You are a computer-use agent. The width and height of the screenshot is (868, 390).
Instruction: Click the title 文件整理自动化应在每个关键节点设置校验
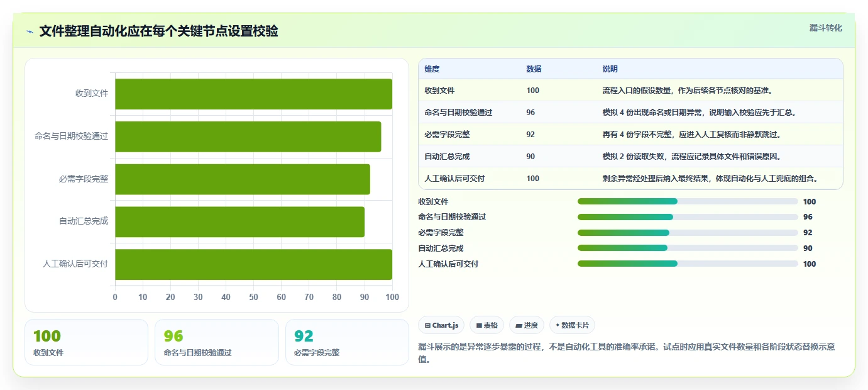coord(159,31)
